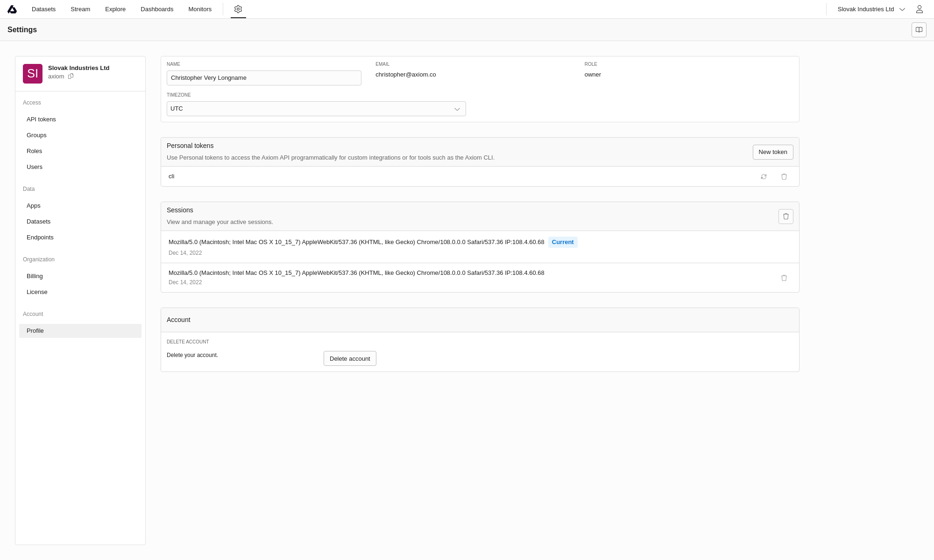934x560 pixels.
Task: Open the documentation book icon
Action: point(919,30)
